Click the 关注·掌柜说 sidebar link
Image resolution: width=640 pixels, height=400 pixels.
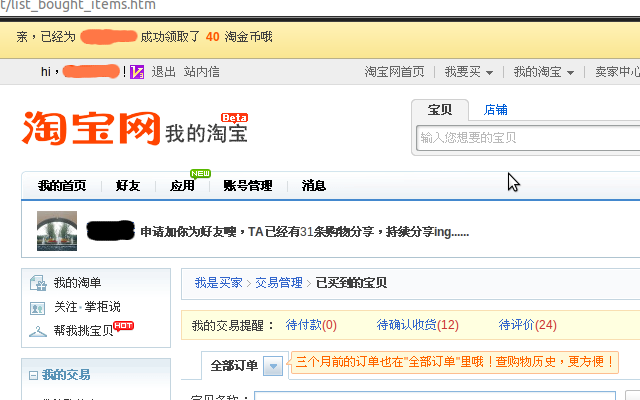[87, 307]
